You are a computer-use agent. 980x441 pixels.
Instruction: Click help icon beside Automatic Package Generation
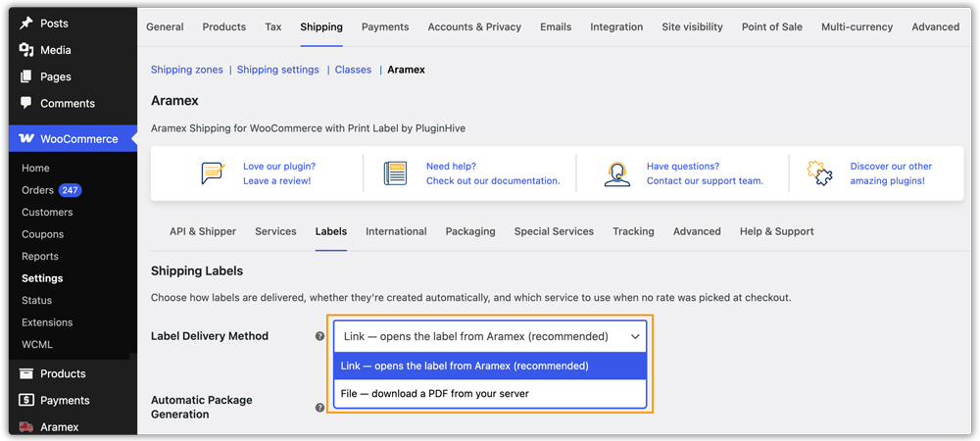pos(320,408)
